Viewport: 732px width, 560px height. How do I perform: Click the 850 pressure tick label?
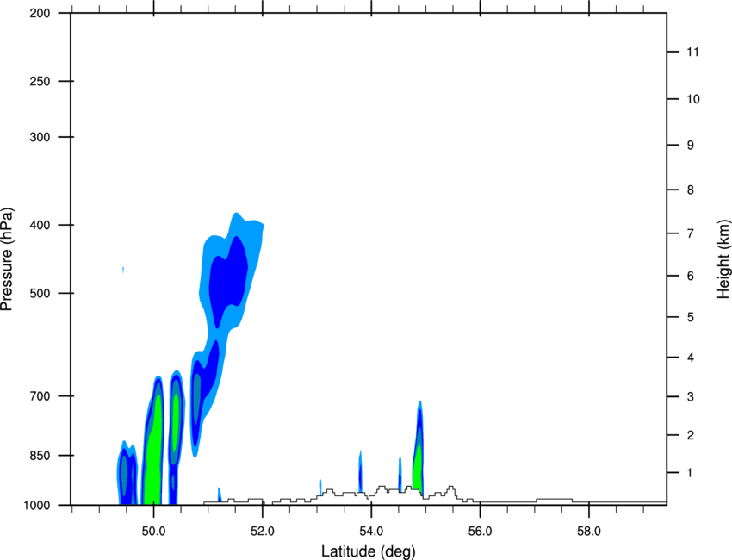point(40,456)
